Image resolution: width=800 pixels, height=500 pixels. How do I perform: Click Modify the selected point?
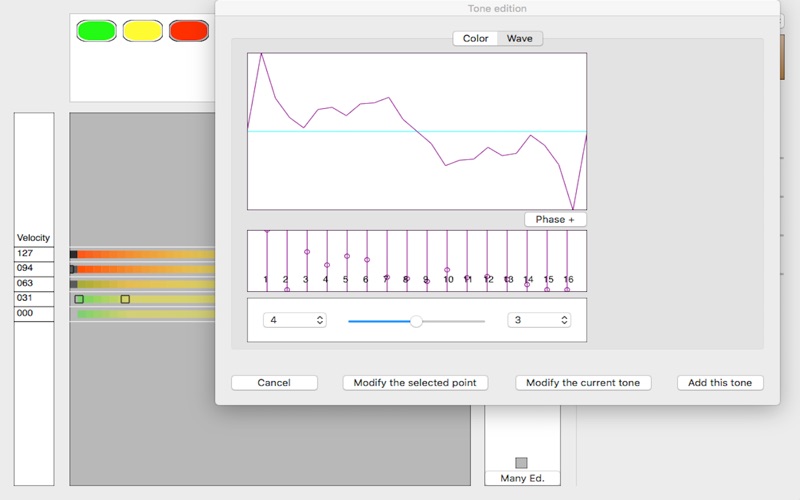pos(415,383)
